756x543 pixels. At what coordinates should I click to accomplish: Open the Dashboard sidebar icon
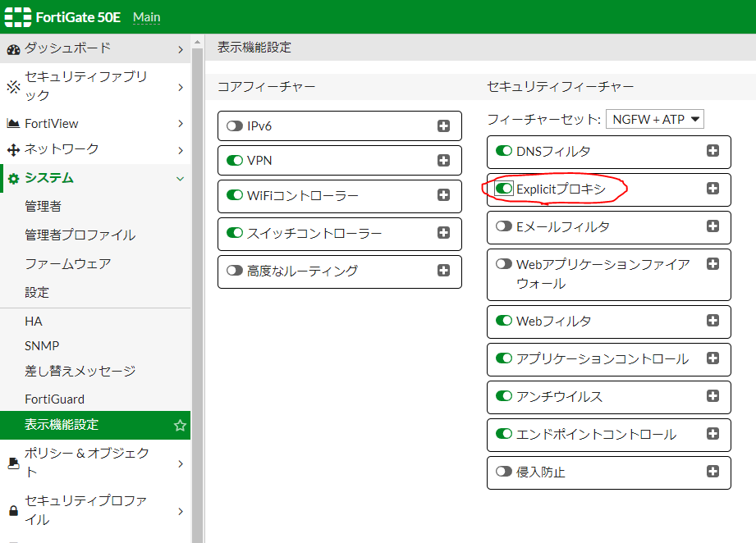click(14, 49)
